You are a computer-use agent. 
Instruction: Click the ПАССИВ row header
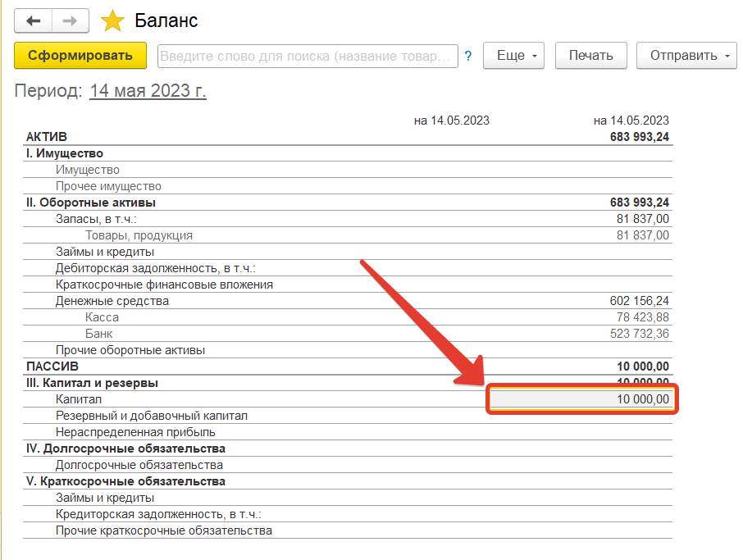[52, 367]
